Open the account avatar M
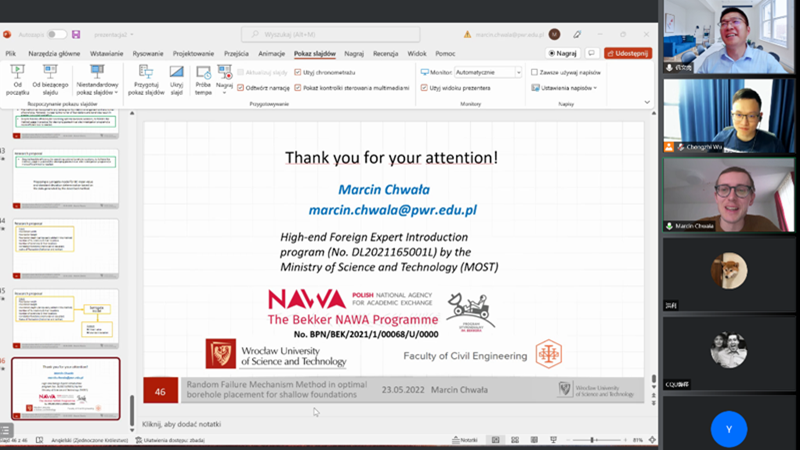800x450 pixels. (555, 35)
